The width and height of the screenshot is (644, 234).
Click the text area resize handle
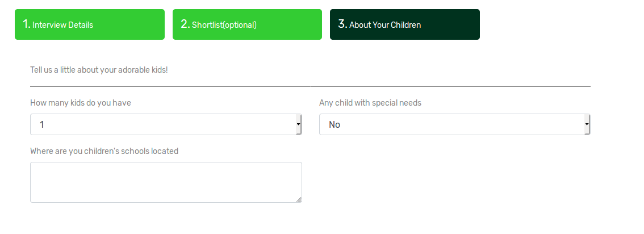coord(299,199)
